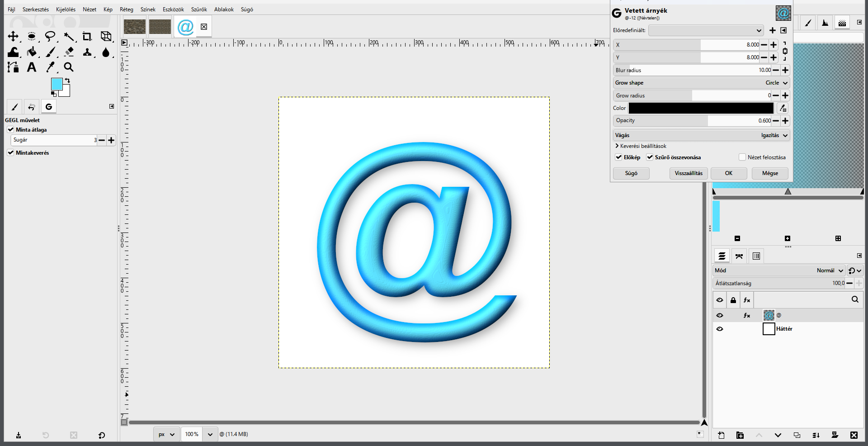The height and width of the screenshot is (446, 868).
Task: Hide the Háttér layer
Action: pos(720,329)
